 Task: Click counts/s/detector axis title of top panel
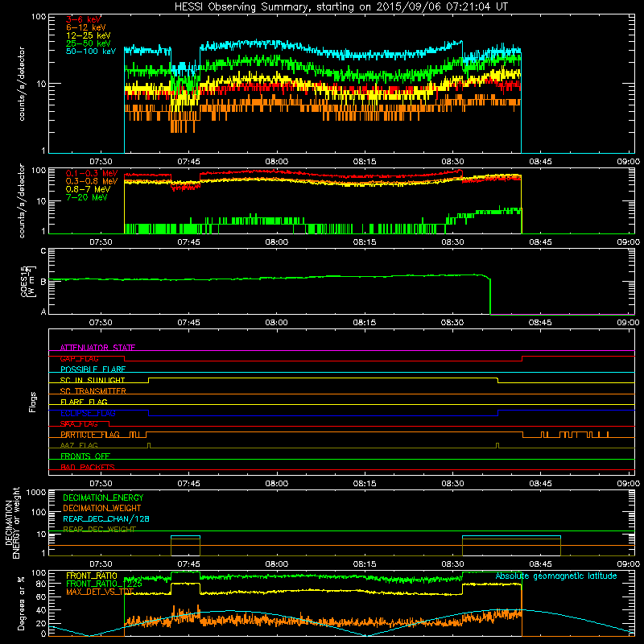[22, 84]
